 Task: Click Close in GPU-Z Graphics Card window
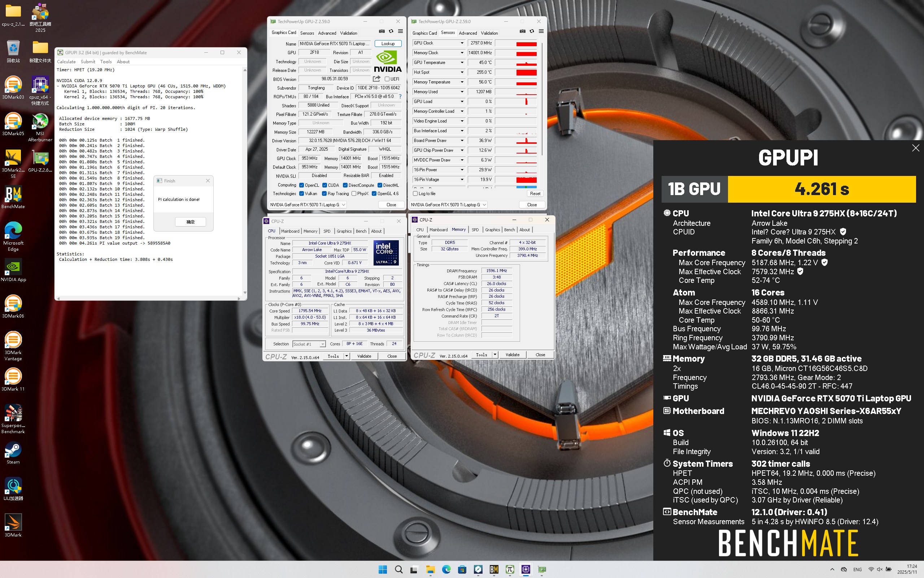tap(391, 205)
